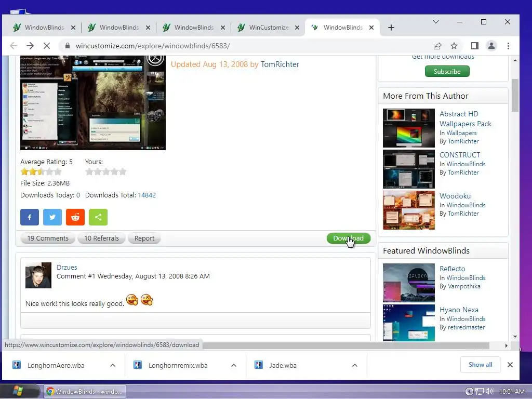Share this page via address bar icon
The image size is (532, 399).
point(437,46)
